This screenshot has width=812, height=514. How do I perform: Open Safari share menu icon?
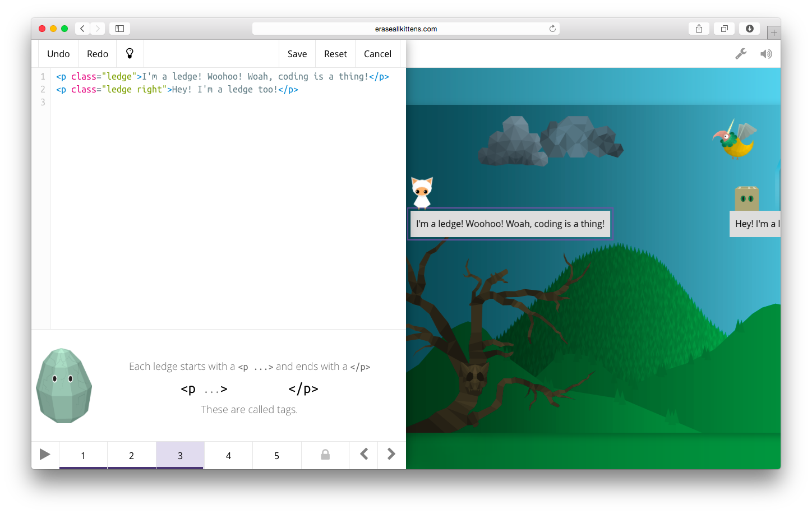[699, 29]
